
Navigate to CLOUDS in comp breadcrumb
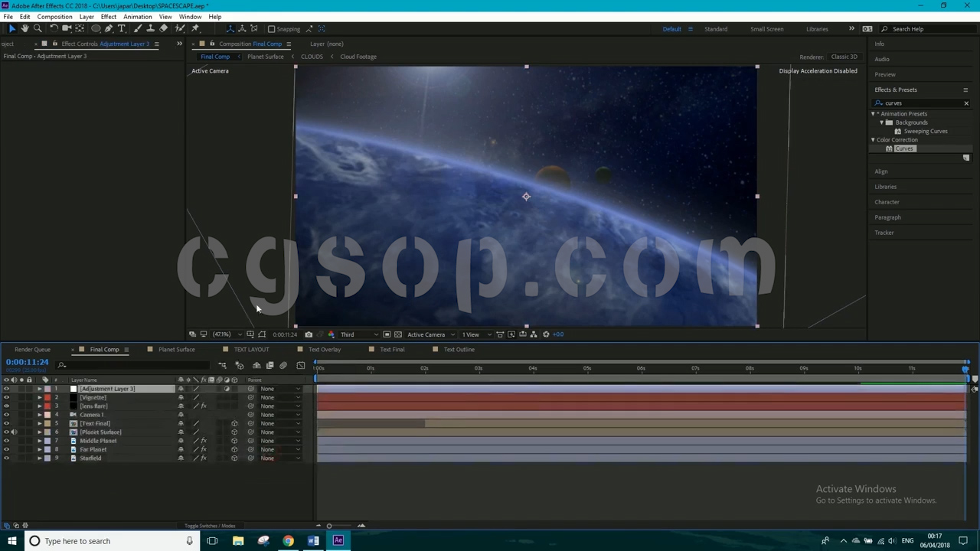pos(312,57)
